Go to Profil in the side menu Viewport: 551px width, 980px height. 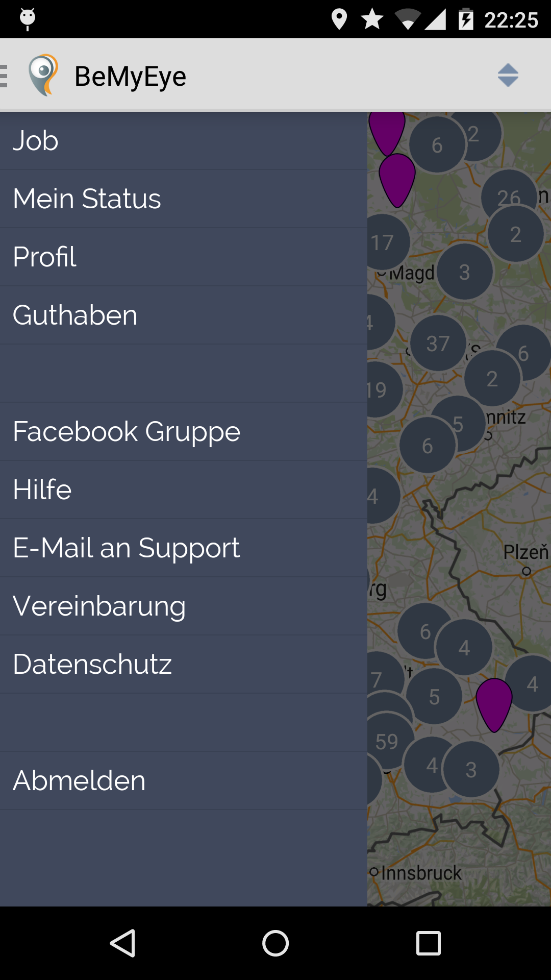tap(184, 257)
